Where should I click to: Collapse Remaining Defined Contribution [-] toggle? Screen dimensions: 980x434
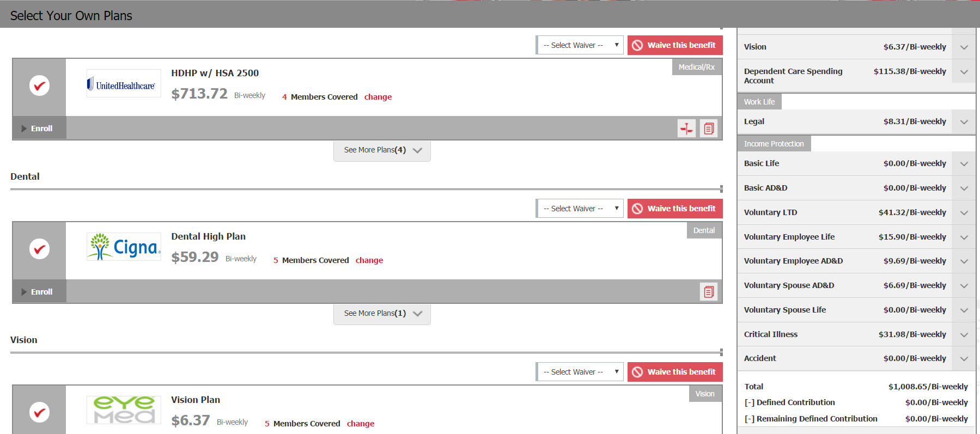click(750, 419)
